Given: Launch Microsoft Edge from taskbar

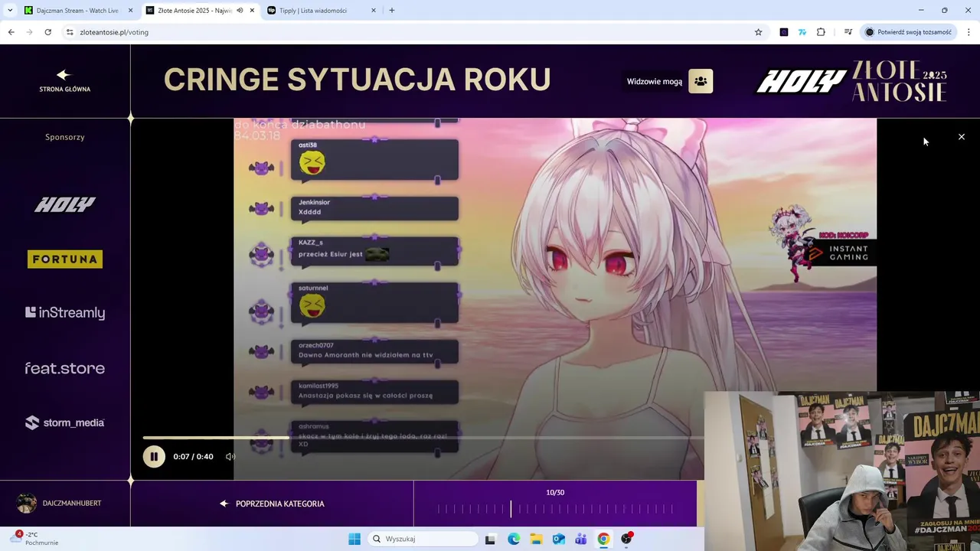Looking at the screenshot, I should coord(514,539).
